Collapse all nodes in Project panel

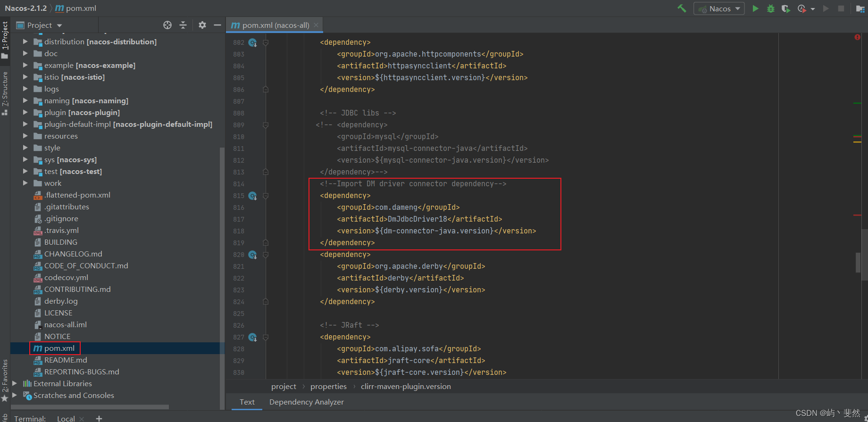click(183, 25)
